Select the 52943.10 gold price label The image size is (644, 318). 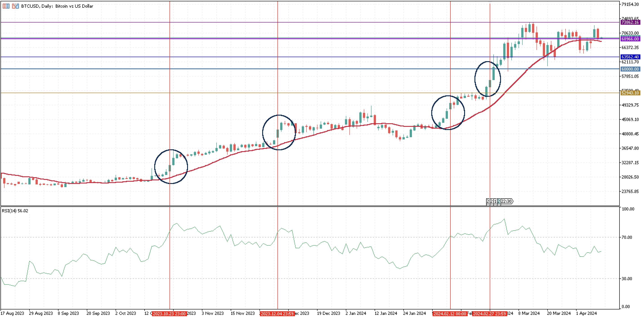point(630,93)
